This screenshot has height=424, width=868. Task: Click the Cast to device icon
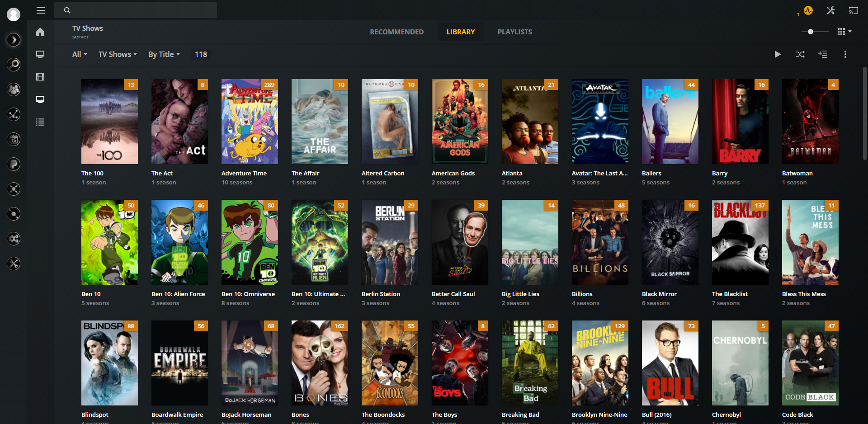(853, 10)
